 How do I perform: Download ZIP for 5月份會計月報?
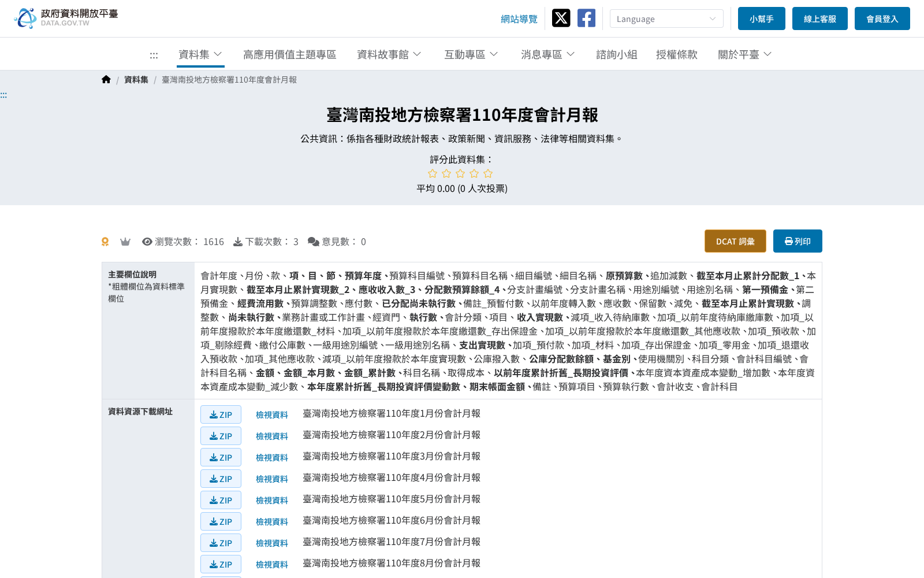tap(221, 500)
